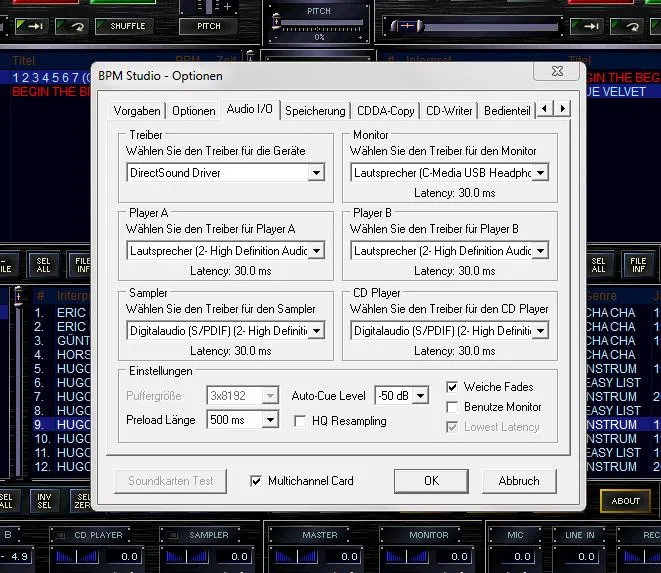Click the left SEL ALL button
The height and width of the screenshot is (573, 661).
[x=43, y=264]
